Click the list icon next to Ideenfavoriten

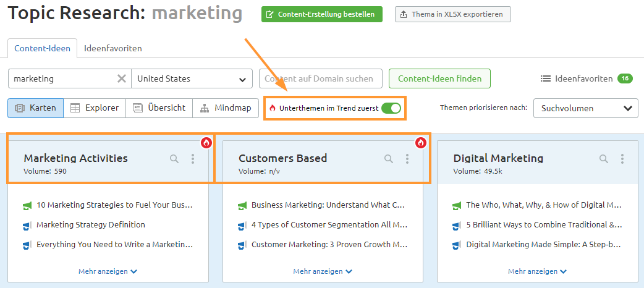[545, 78]
